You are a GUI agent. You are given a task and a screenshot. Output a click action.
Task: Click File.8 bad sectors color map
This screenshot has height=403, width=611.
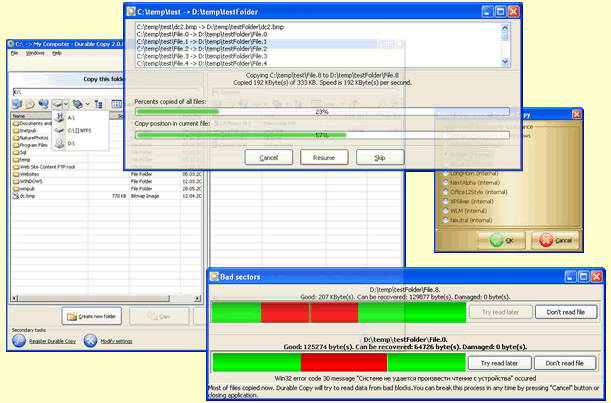(339, 312)
